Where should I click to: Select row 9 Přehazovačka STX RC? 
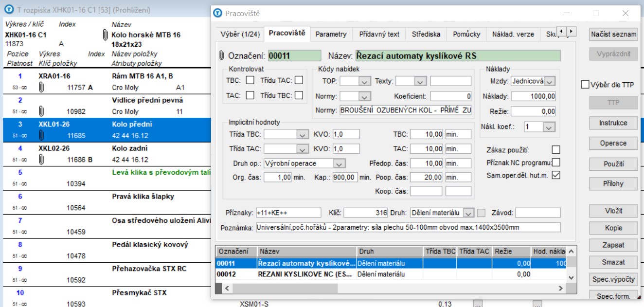click(107, 274)
